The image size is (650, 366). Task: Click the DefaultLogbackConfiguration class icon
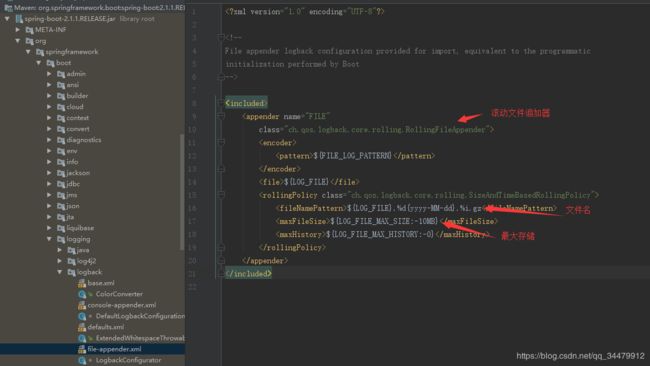82,316
